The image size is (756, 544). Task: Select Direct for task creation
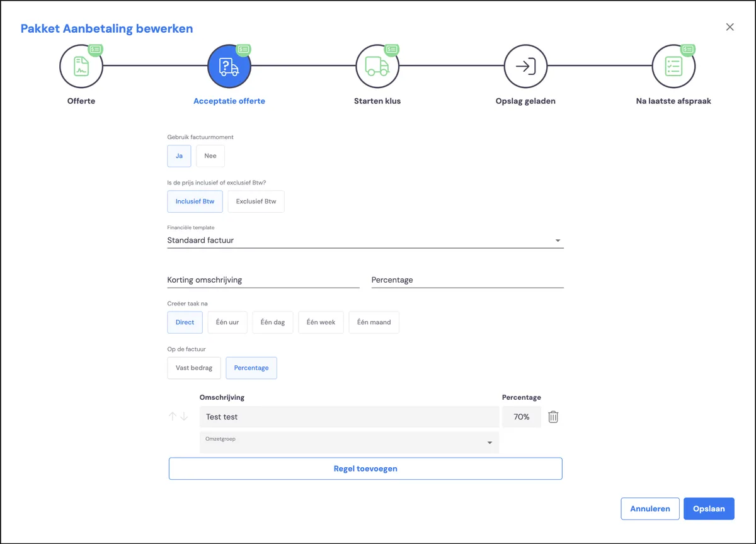[185, 322]
